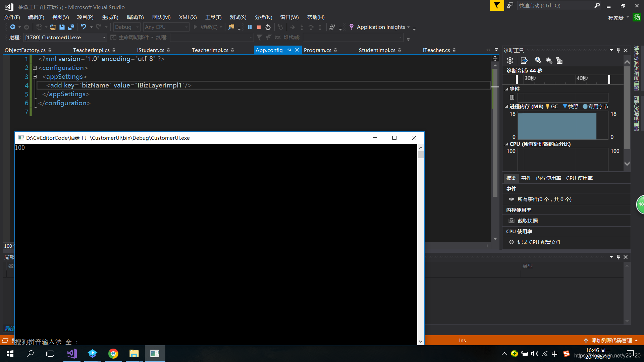Toggle pin on the App.config tab
Screen dimensions: 644x362
coord(289,50)
